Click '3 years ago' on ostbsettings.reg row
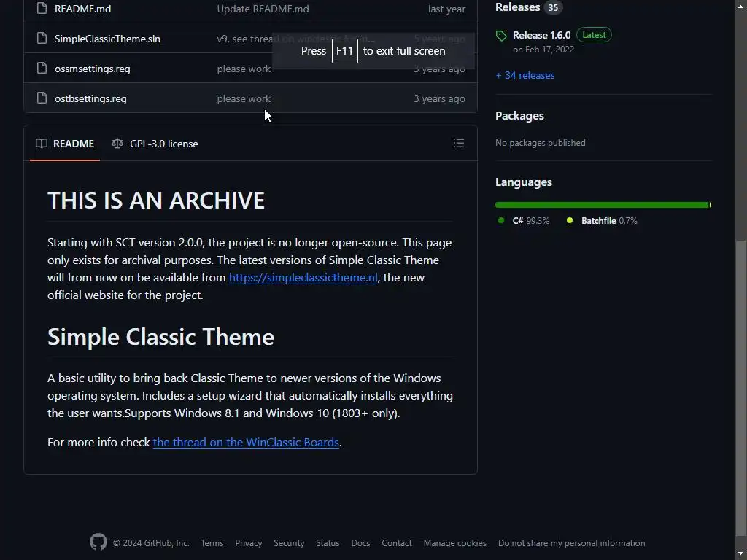Viewport: 747px width, 560px height. 439,98
